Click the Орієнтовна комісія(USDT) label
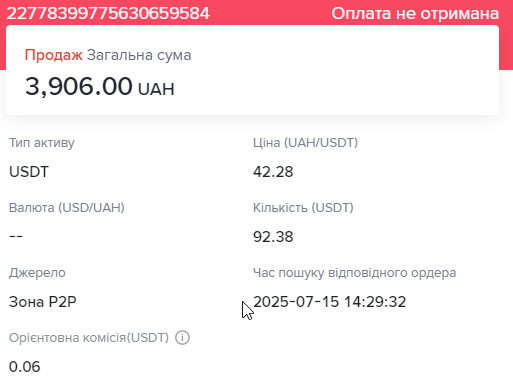513x392 pixels. click(89, 338)
